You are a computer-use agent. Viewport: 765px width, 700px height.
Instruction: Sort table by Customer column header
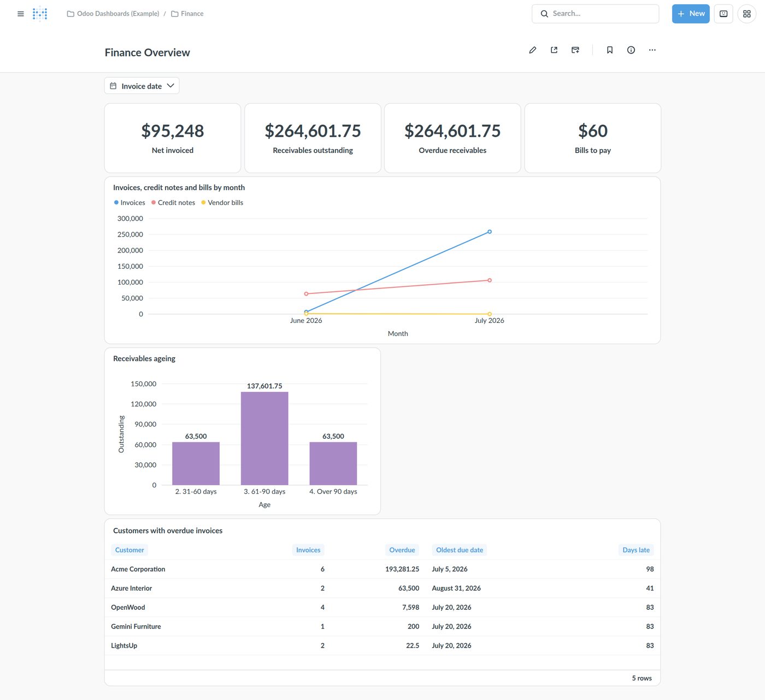[130, 550]
